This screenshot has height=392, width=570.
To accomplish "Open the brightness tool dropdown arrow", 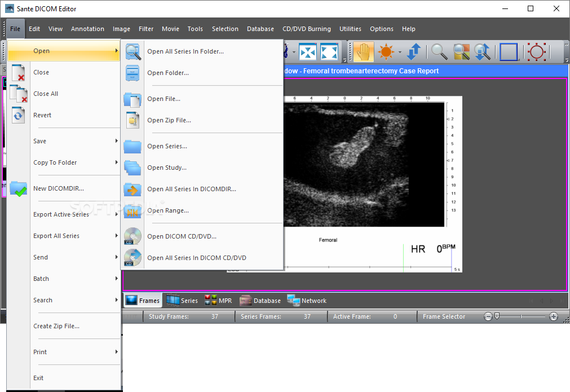I will (400, 52).
